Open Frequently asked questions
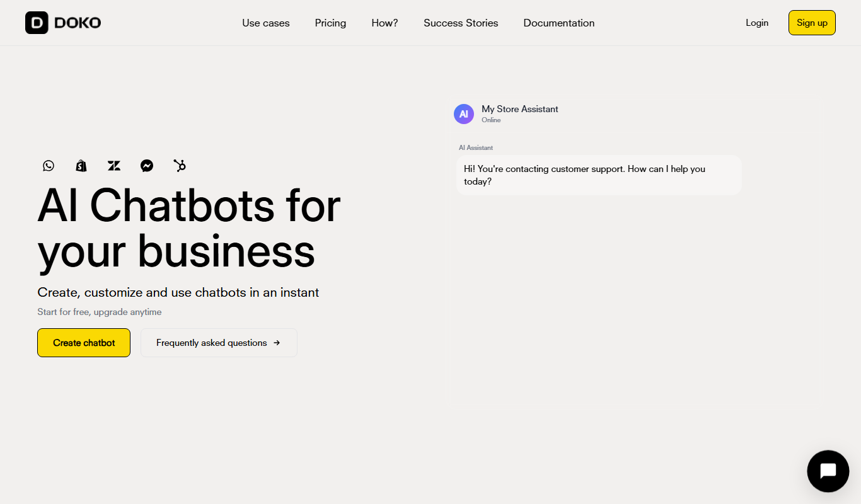The image size is (861, 504). (x=219, y=343)
